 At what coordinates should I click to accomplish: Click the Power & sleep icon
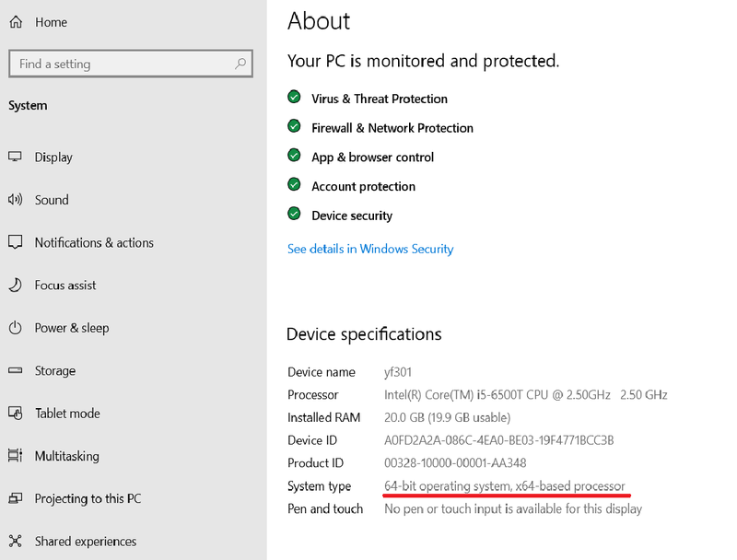(x=15, y=328)
